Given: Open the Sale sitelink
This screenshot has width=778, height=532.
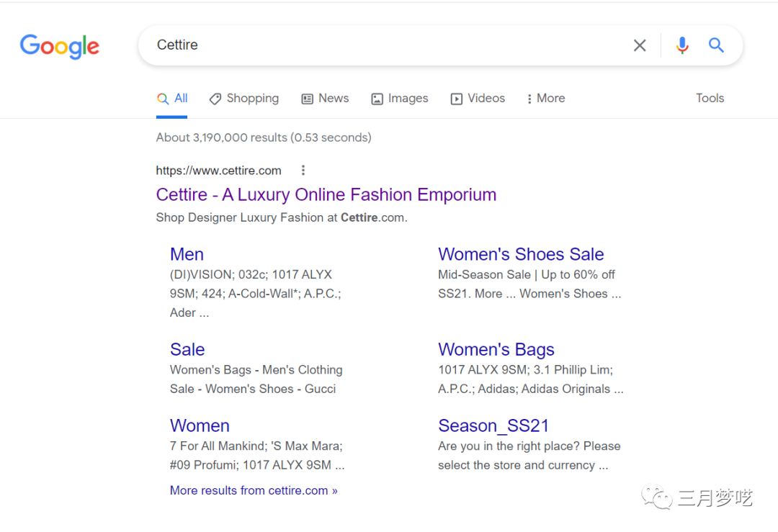Looking at the screenshot, I should click(x=187, y=349).
